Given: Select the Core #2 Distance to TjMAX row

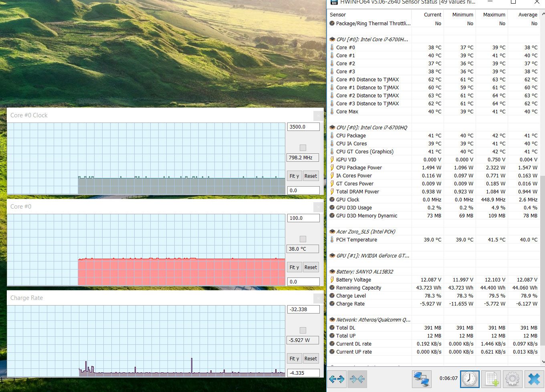Looking at the screenshot, I should point(434,95).
